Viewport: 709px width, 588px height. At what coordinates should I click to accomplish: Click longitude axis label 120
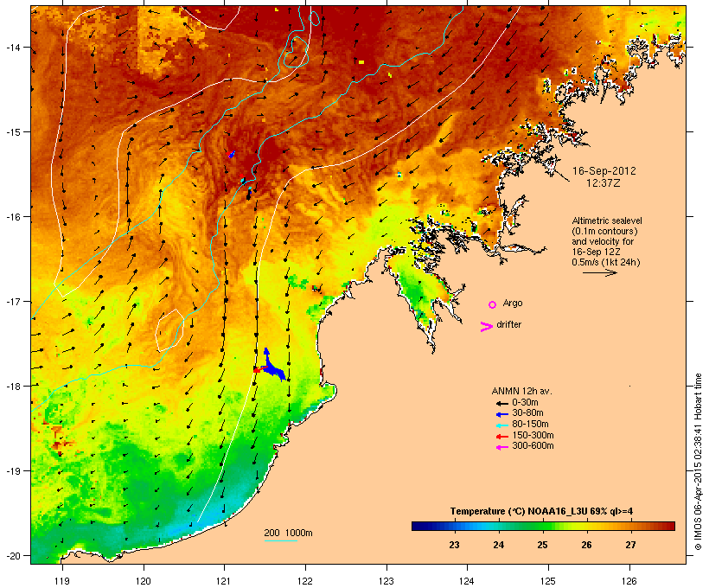[144, 581]
